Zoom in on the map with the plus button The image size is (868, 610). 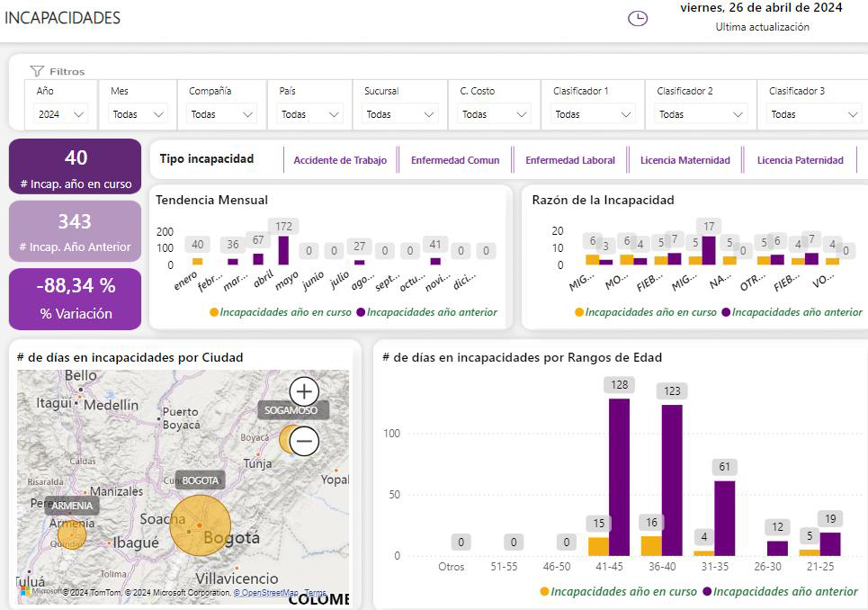(304, 391)
